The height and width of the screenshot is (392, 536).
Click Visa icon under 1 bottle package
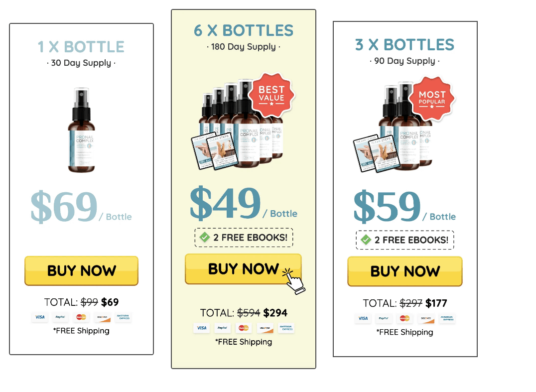[x=40, y=317]
